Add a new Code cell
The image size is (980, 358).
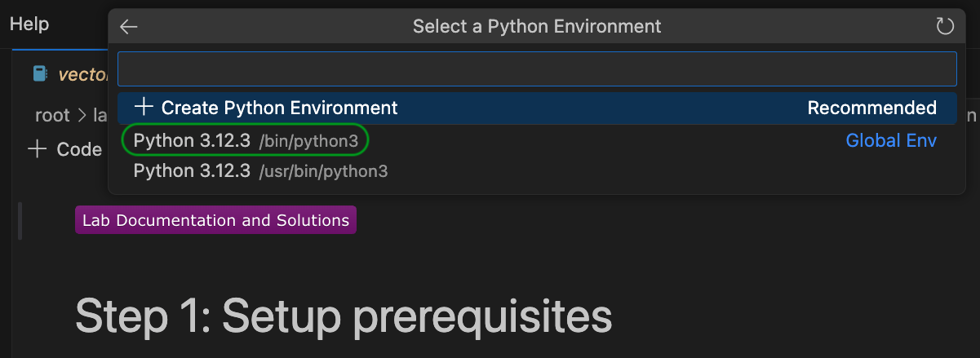(64, 149)
